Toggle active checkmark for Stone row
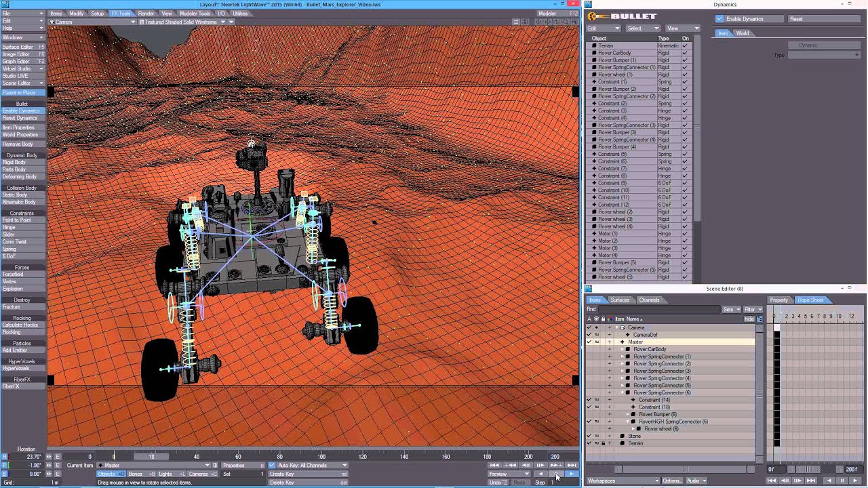 [589, 436]
